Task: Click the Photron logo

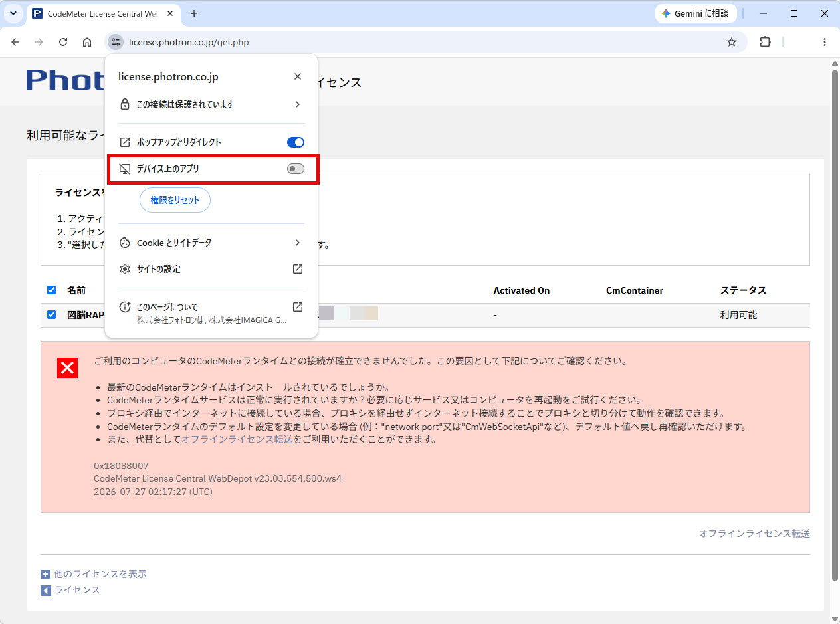Action: pos(65,80)
